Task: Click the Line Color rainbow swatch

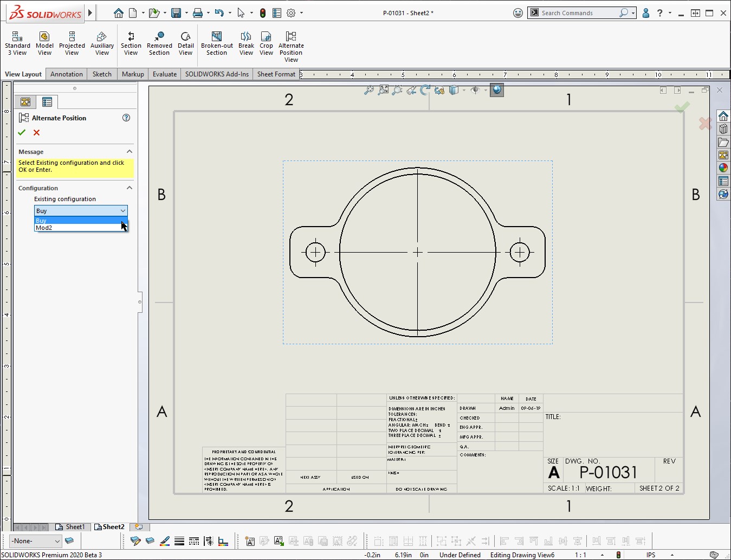Action: [x=165, y=541]
